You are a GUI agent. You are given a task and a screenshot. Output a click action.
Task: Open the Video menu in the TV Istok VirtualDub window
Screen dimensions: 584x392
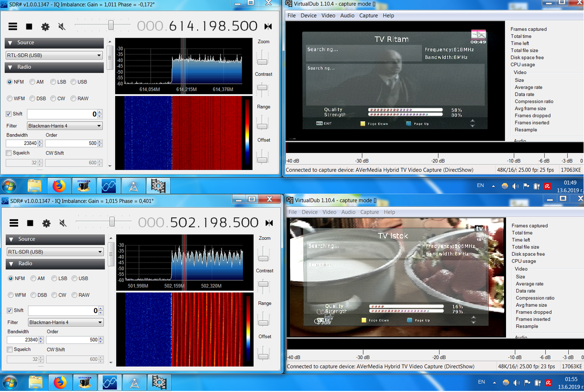tap(329, 212)
